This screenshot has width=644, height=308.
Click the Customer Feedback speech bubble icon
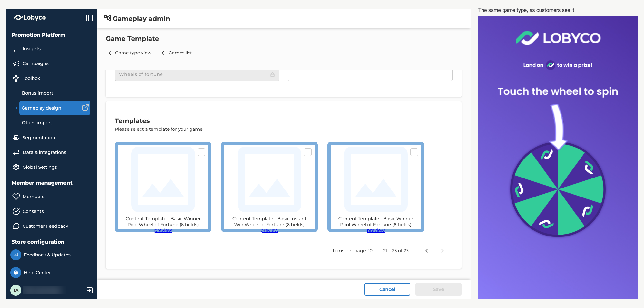(16, 226)
